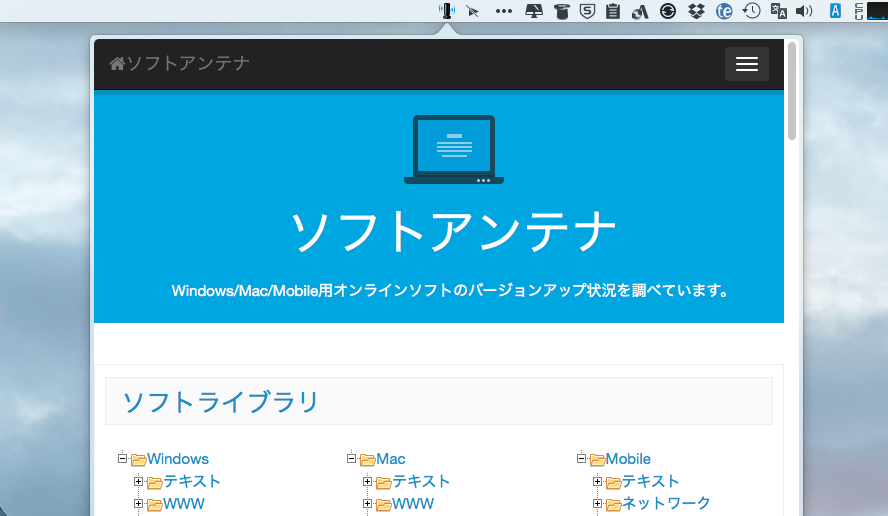This screenshot has height=516, width=888.
Task: Click the volume speaker icon
Action: tap(804, 11)
